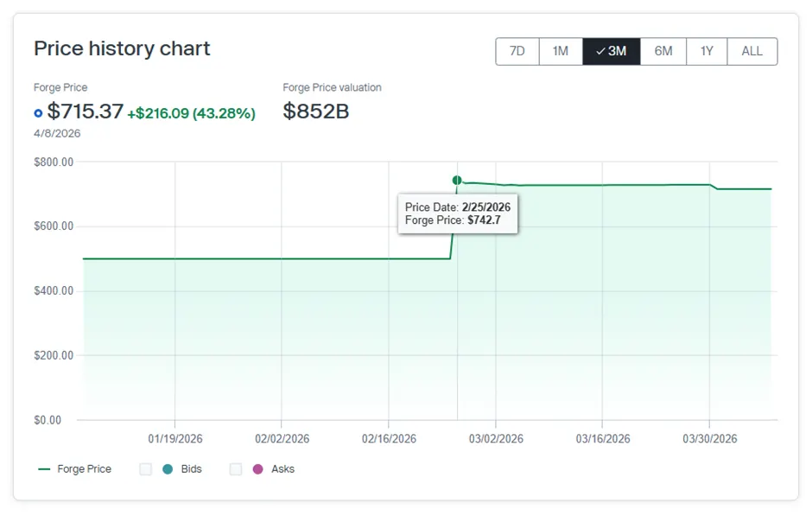Click the Forge Price legend label
Image resolution: width=812 pixels, height=516 pixels.
[84, 469]
